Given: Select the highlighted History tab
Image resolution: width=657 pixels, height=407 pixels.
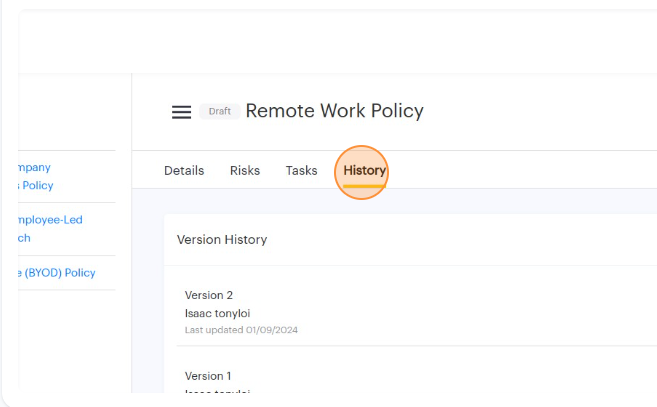Looking at the screenshot, I should [x=364, y=171].
